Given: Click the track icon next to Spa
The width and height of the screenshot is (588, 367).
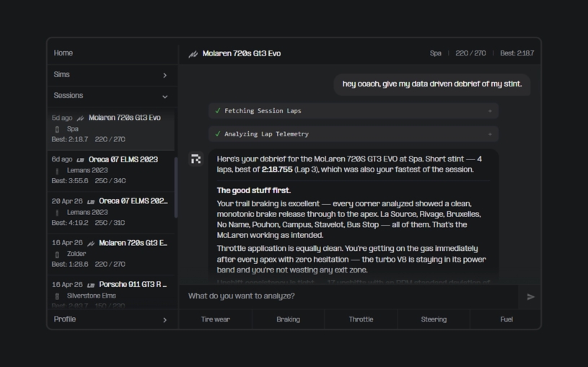Looking at the screenshot, I should [58, 129].
